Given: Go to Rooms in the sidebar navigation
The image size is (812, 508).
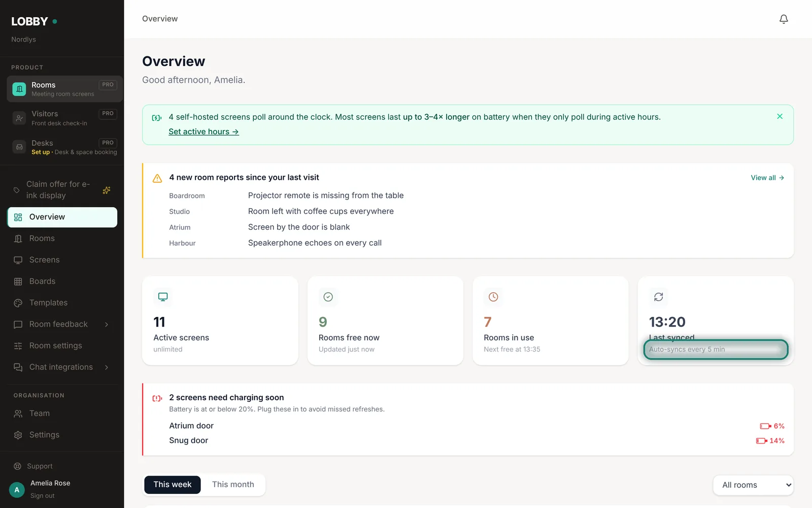Looking at the screenshot, I should coord(62,238).
